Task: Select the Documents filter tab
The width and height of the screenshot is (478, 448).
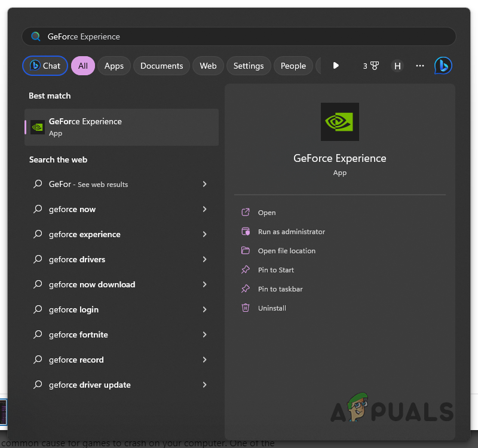Action: [x=161, y=66]
